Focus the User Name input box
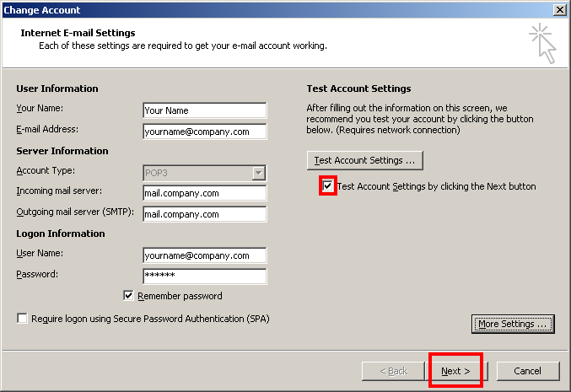The image size is (571, 392). coord(205,255)
